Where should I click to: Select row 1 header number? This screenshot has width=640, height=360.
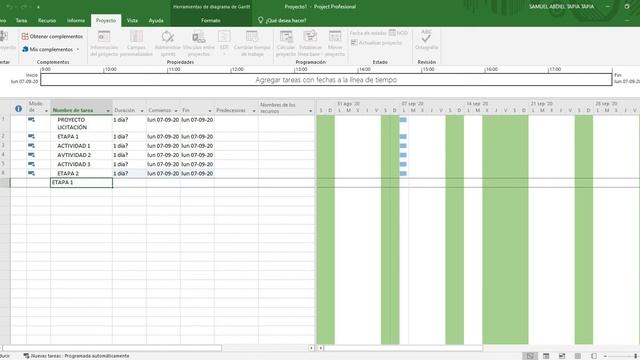pyautogui.click(x=5, y=123)
